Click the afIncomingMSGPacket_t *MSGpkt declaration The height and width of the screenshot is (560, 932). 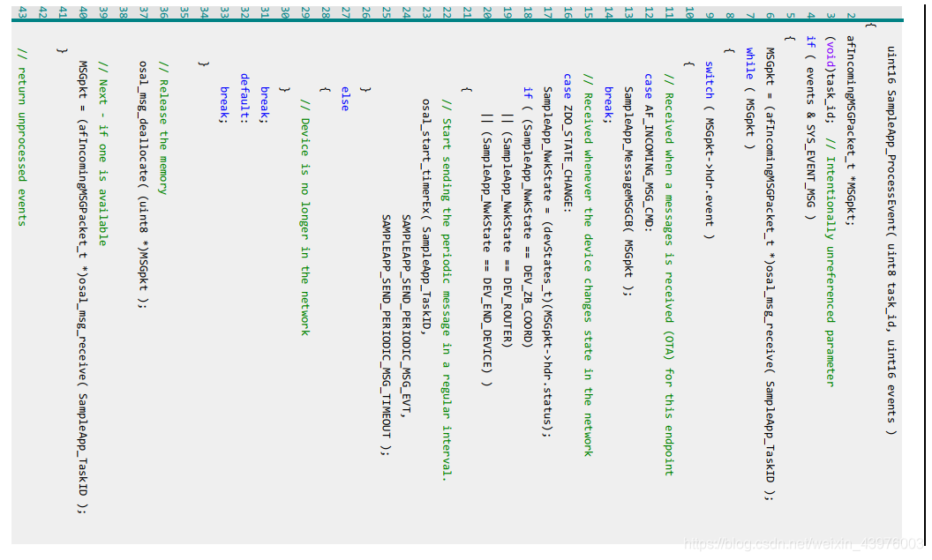(851, 130)
